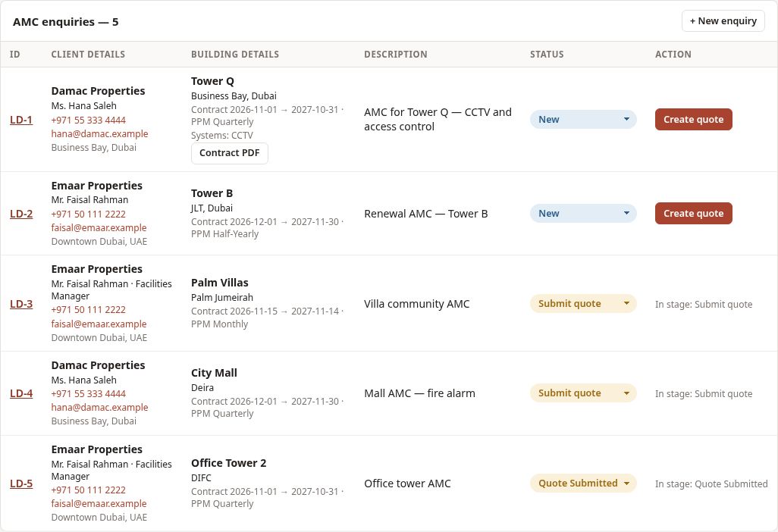The height and width of the screenshot is (532, 778).
Task: Email hana@damac.example in LD-1 row
Action: (x=100, y=134)
